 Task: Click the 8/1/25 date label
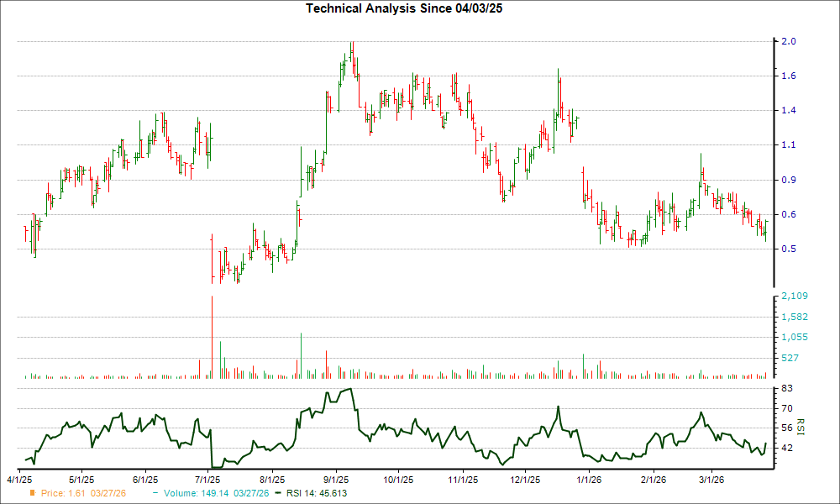coord(271,480)
